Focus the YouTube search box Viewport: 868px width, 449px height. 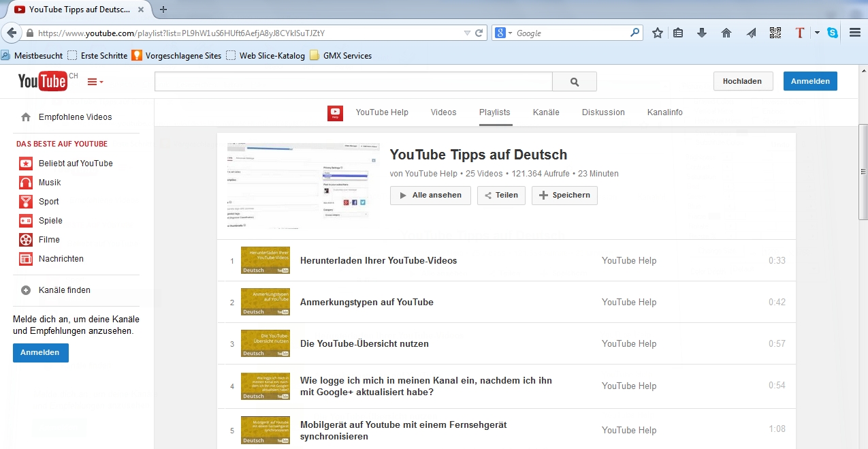point(353,82)
